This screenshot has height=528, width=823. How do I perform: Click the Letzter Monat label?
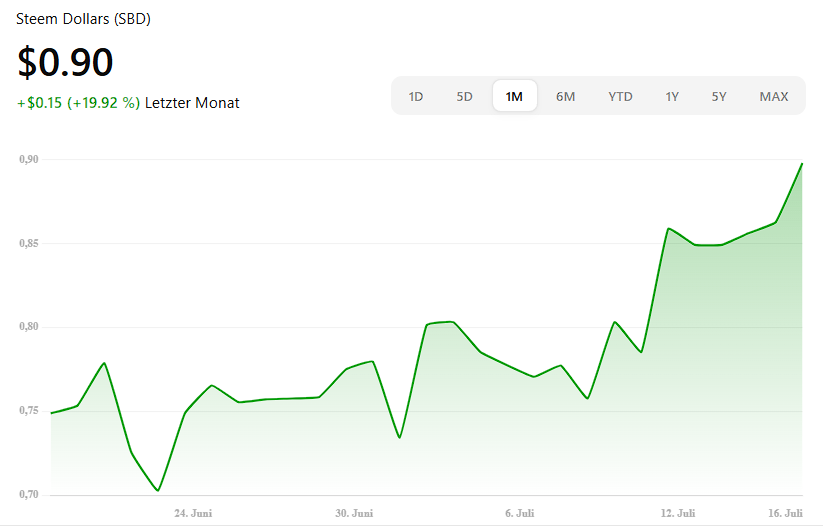pyautogui.click(x=192, y=103)
